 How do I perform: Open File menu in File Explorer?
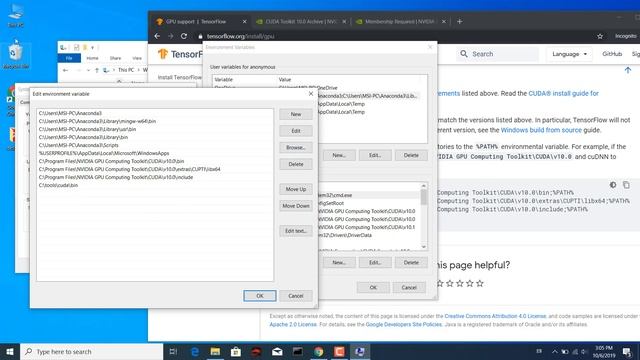pyautogui.click(x=69, y=58)
